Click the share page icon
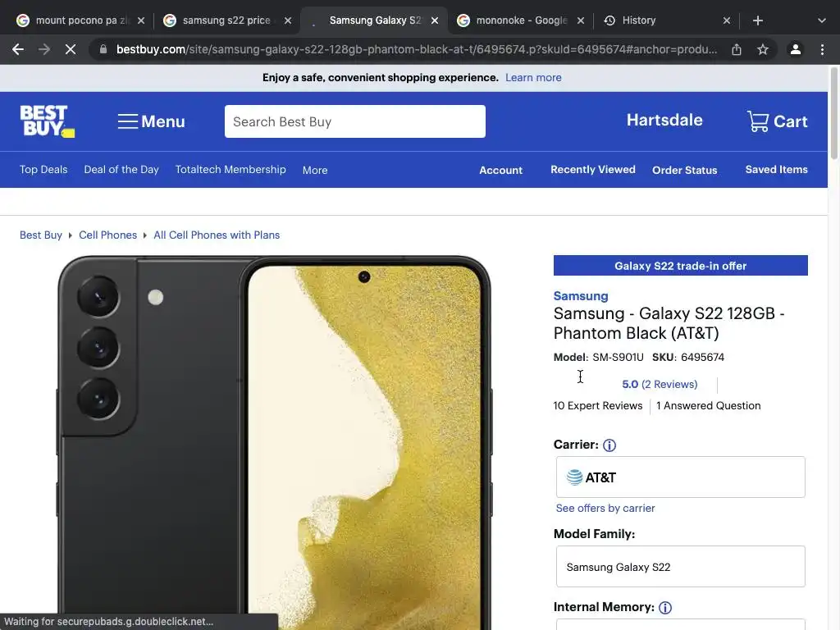Screen dimensions: 840x630 click(737, 49)
